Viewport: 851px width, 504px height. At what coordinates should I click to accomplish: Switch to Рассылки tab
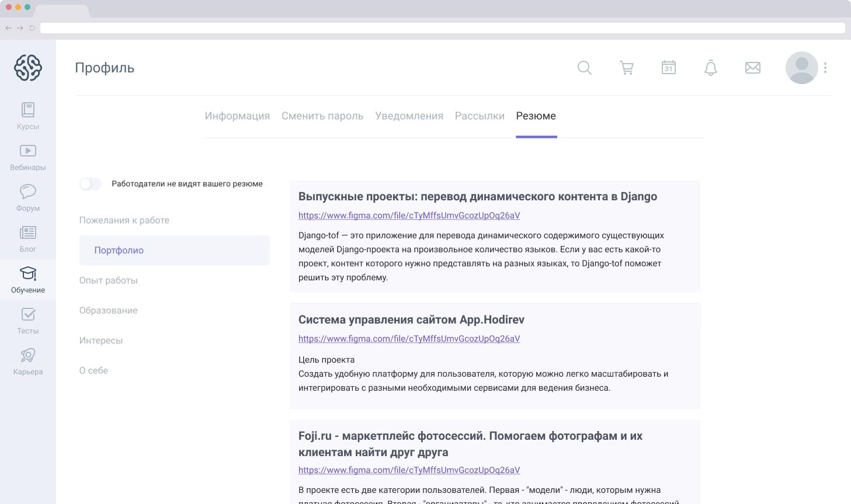480,116
